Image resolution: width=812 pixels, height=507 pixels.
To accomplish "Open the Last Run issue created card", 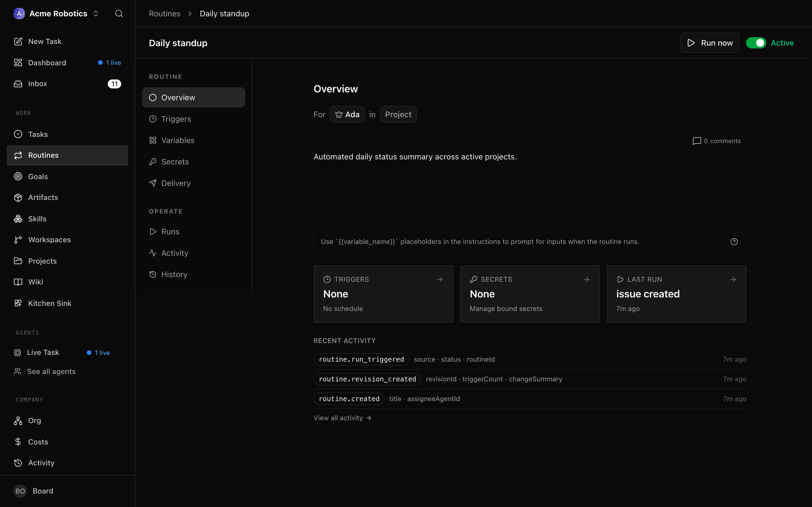I will [676, 294].
